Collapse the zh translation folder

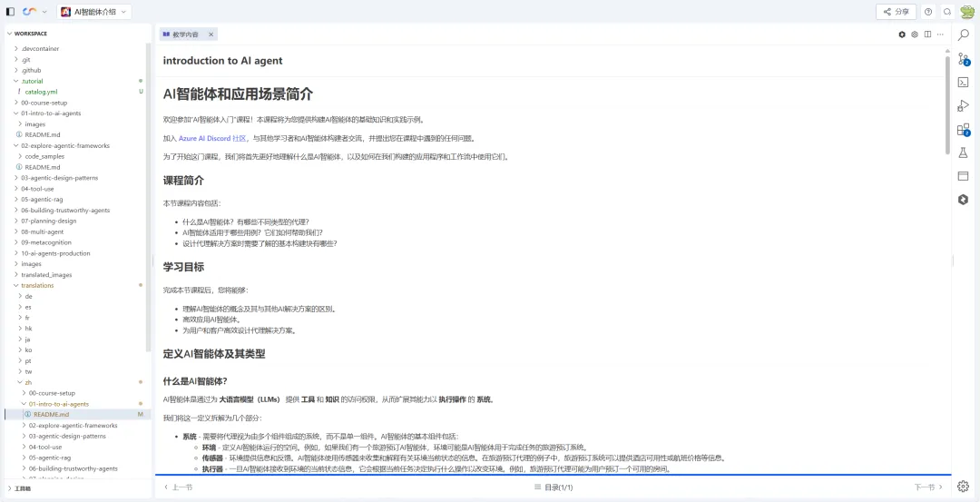click(x=28, y=382)
